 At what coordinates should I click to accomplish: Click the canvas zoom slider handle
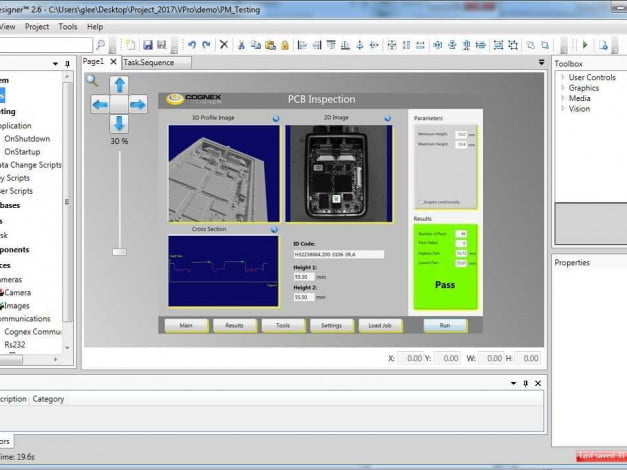(x=119, y=252)
